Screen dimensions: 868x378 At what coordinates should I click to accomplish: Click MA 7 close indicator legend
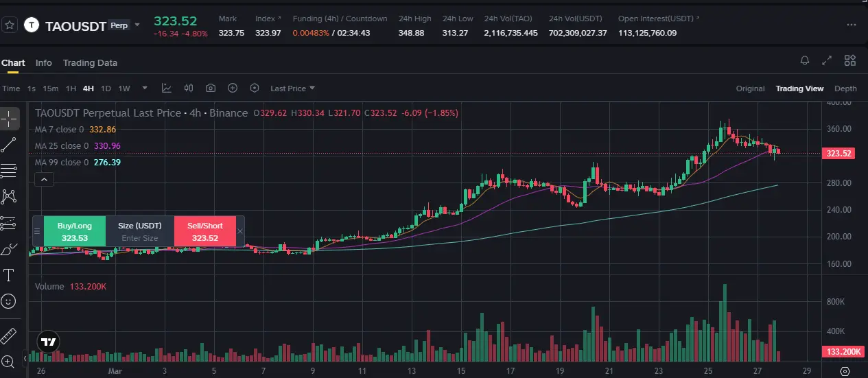(75, 130)
